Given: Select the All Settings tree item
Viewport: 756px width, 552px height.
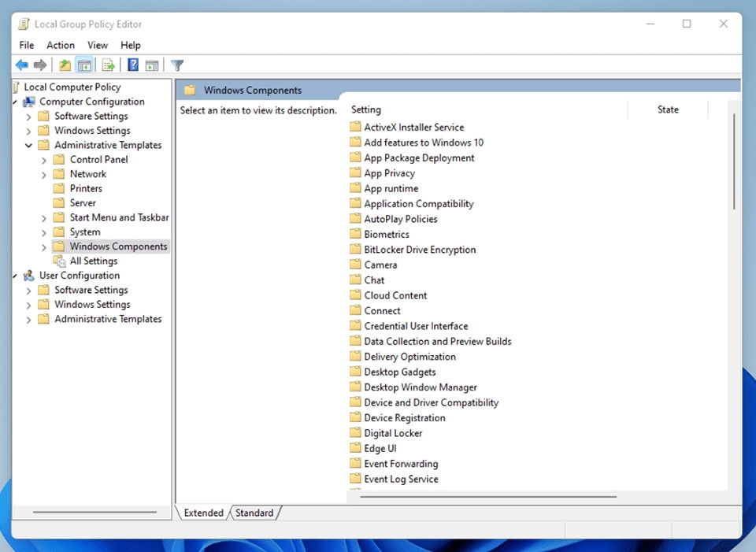Looking at the screenshot, I should click(x=93, y=261).
